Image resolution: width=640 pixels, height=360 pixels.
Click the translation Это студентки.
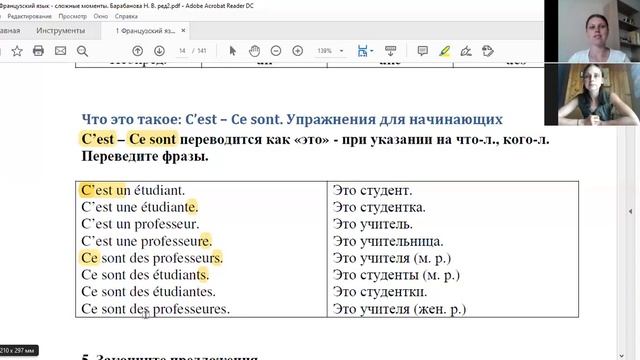[380, 292]
